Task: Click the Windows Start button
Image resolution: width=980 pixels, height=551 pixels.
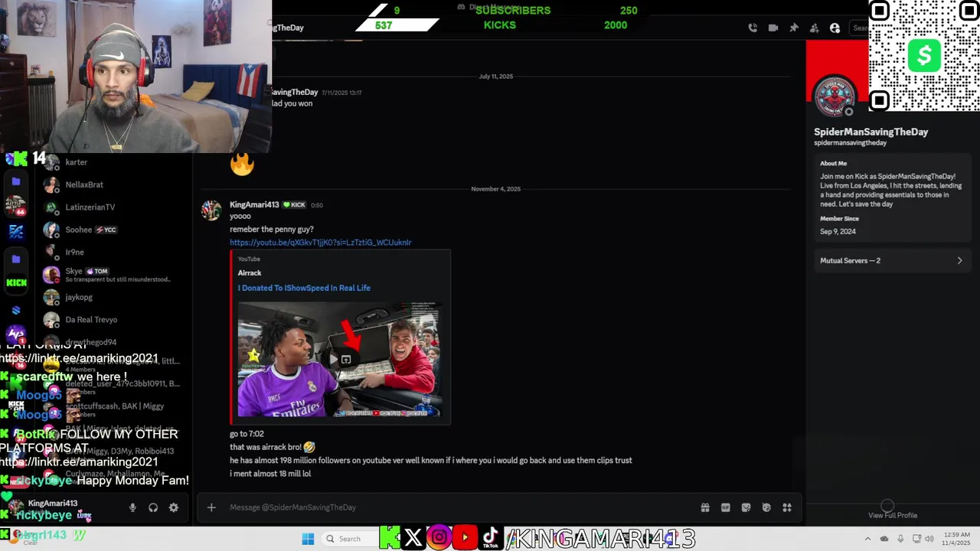Action: (x=308, y=539)
